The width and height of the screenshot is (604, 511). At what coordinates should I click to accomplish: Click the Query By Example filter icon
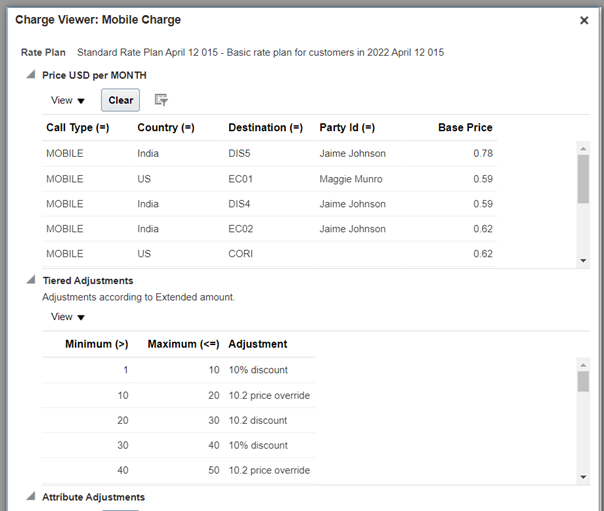tap(161, 100)
